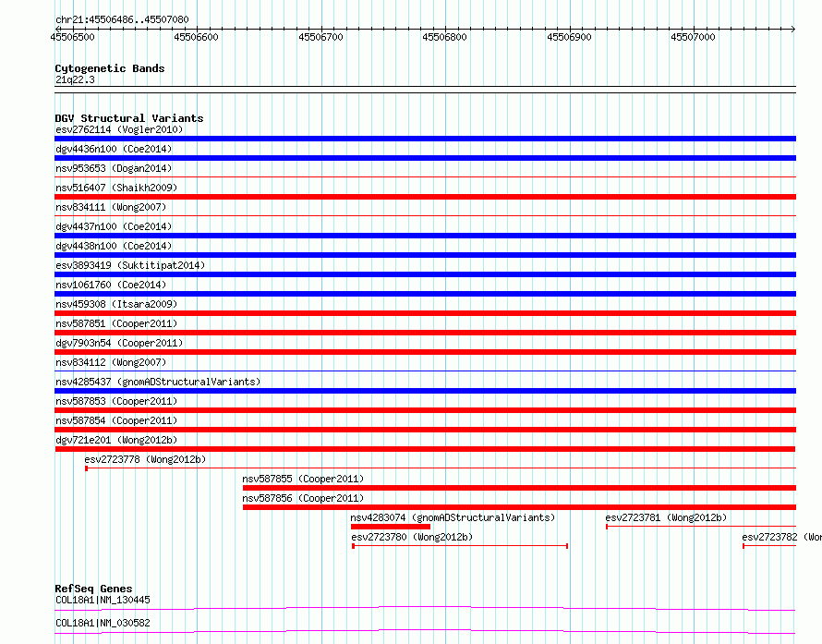
Task: Open the esv2723780 (Wong2012b) variant label
Action: pos(412,537)
